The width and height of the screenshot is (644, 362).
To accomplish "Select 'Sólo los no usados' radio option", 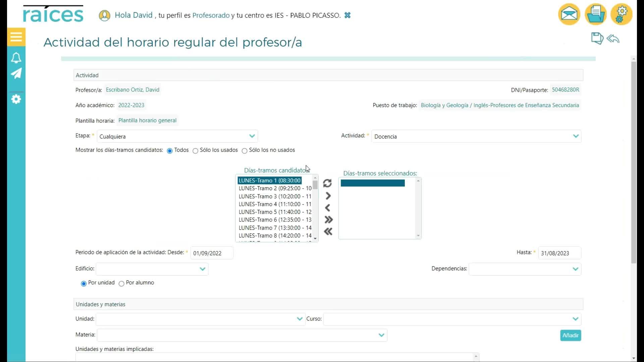I will 245,151.
